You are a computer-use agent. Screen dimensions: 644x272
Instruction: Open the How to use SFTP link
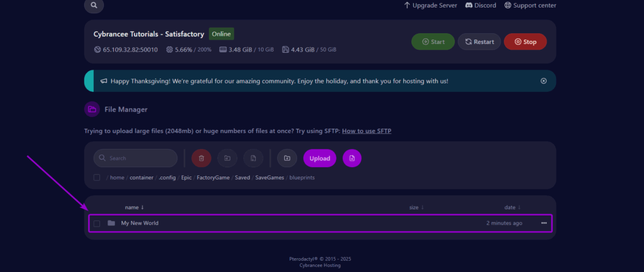(367, 131)
